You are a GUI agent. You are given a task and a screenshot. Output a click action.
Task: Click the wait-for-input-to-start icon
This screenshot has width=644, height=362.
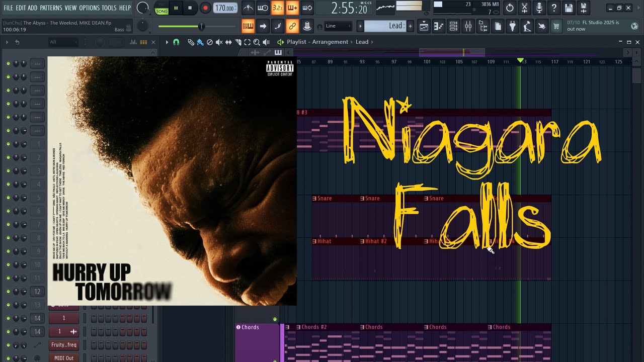pyautogui.click(x=263, y=8)
